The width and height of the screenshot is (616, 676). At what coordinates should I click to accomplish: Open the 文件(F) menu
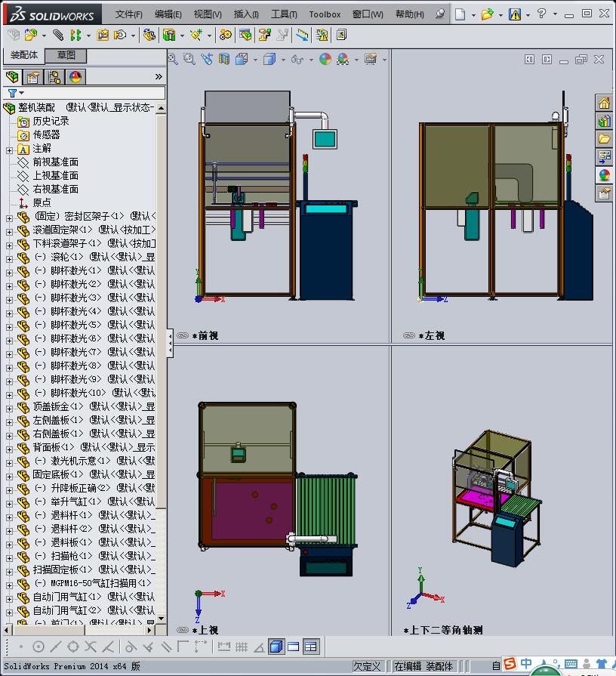coord(128,14)
